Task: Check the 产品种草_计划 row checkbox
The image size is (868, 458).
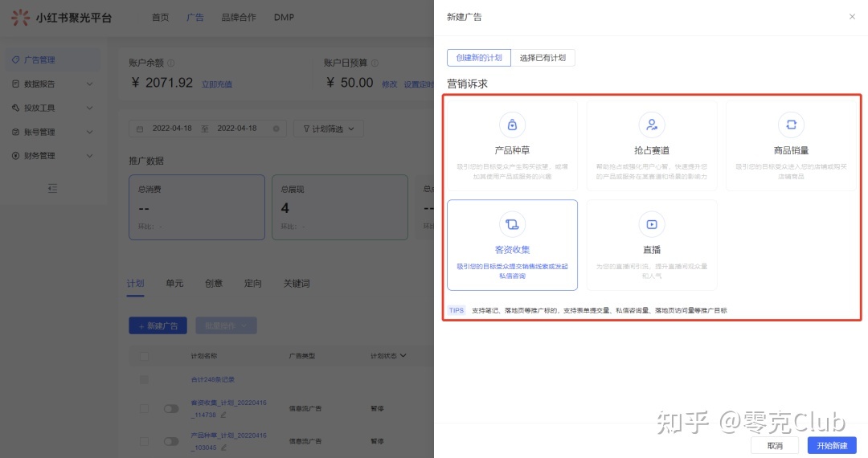Action: (x=144, y=441)
